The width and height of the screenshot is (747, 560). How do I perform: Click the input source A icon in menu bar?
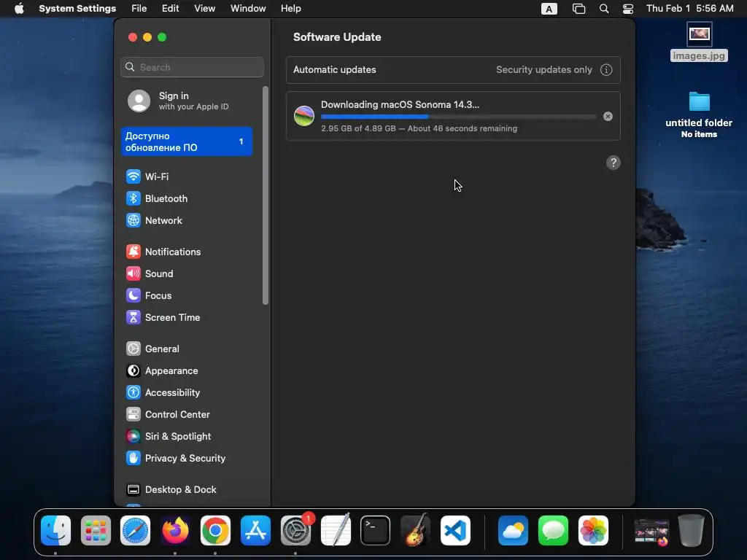pyautogui.click(x=549, y=9)
